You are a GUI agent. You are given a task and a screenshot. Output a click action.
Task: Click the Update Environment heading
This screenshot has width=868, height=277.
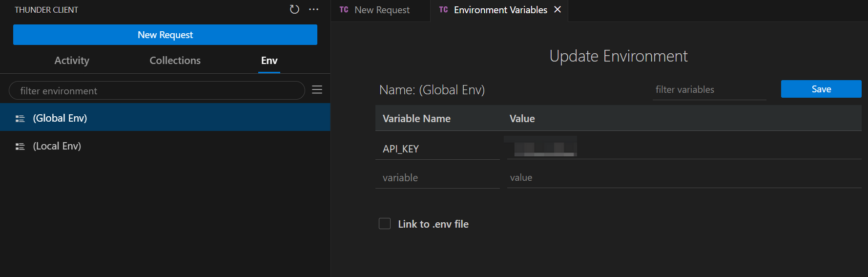[x=619, y=56]
